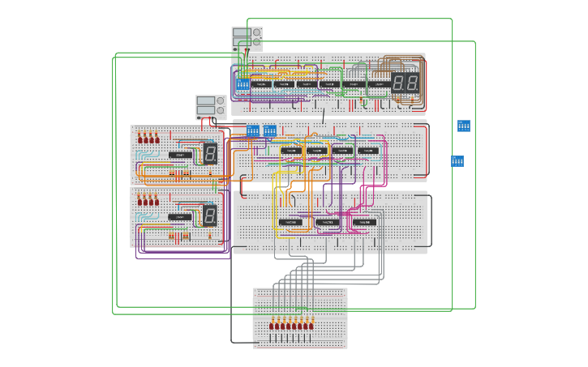Select the rightmost IC chip on middle breadboard
This screenshot has height=367, width=588.
click(x=368, y=151)
